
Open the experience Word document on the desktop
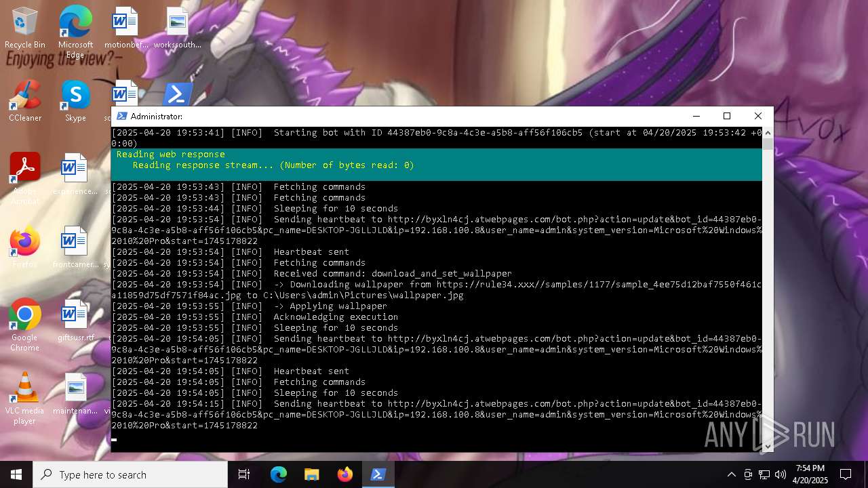tap(75, 174)
